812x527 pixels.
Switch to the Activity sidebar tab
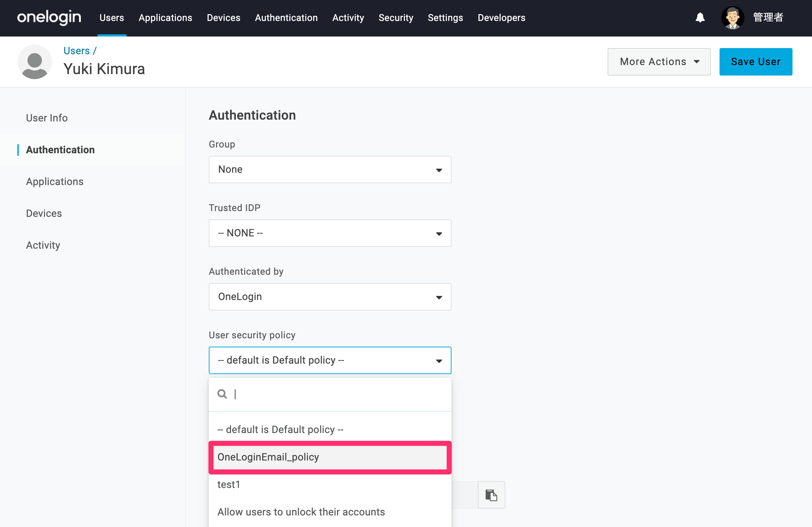click(43, 245)
